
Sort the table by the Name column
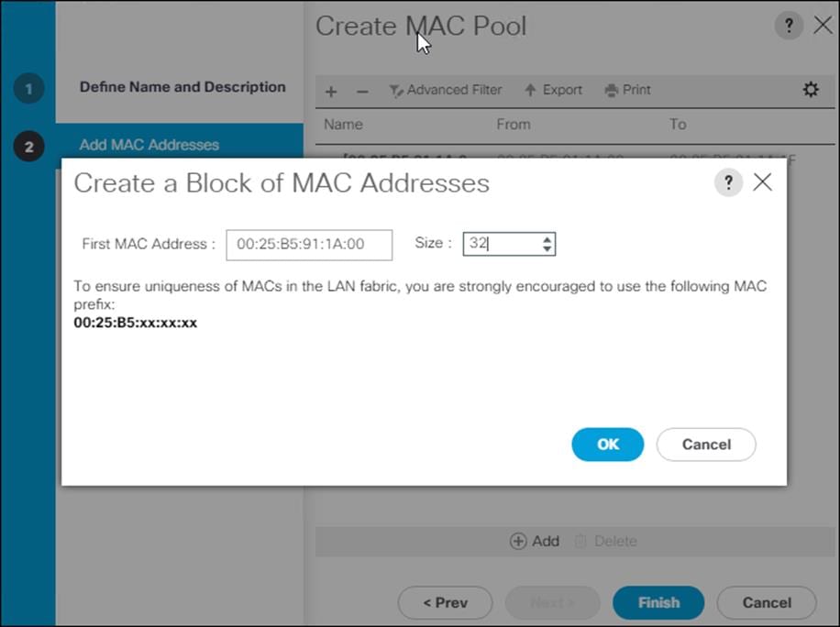point(343,124)
